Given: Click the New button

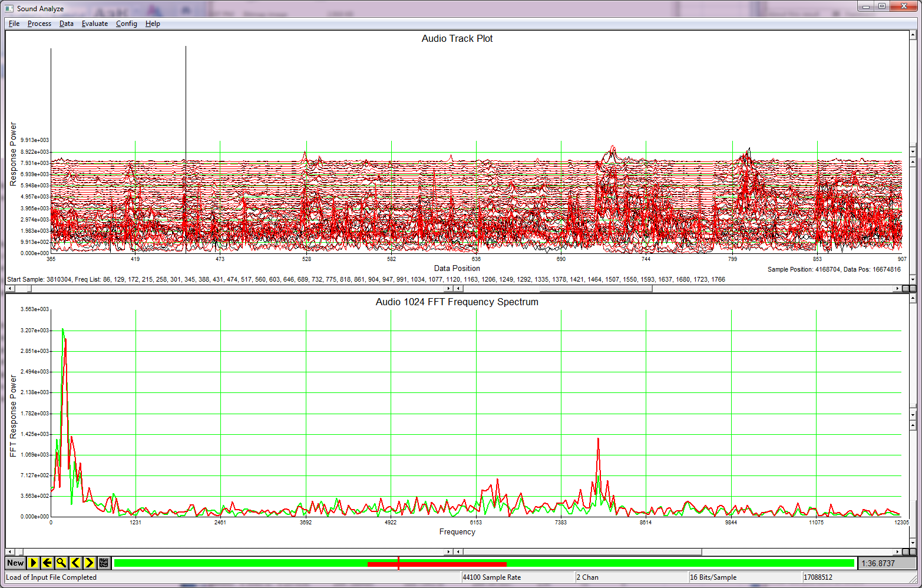Looking at the screenshot, I should pos(15,563).
